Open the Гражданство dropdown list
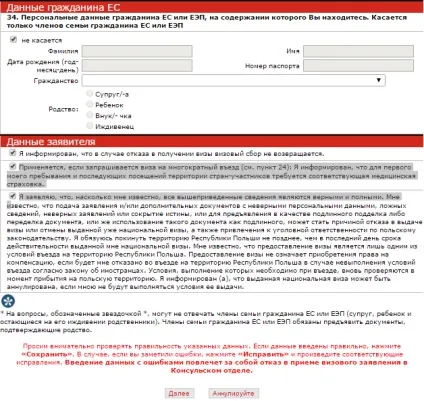The image size is (424, 401). pos(234,80)
